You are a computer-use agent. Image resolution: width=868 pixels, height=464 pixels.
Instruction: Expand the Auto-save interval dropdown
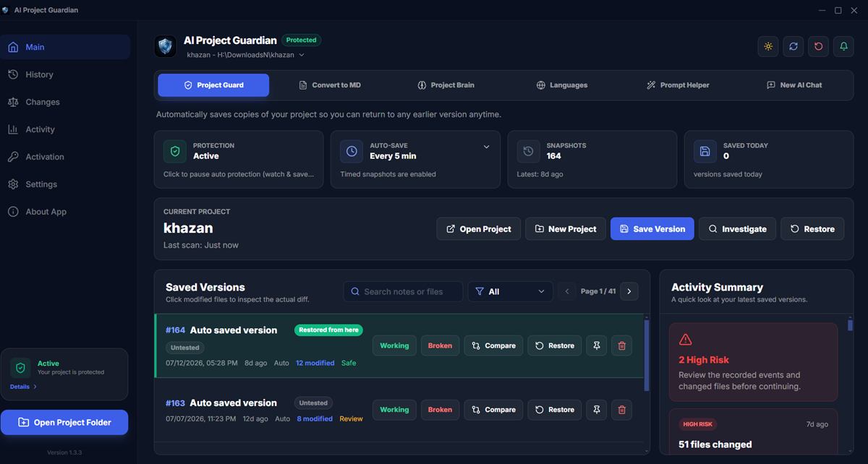point(486,147)
